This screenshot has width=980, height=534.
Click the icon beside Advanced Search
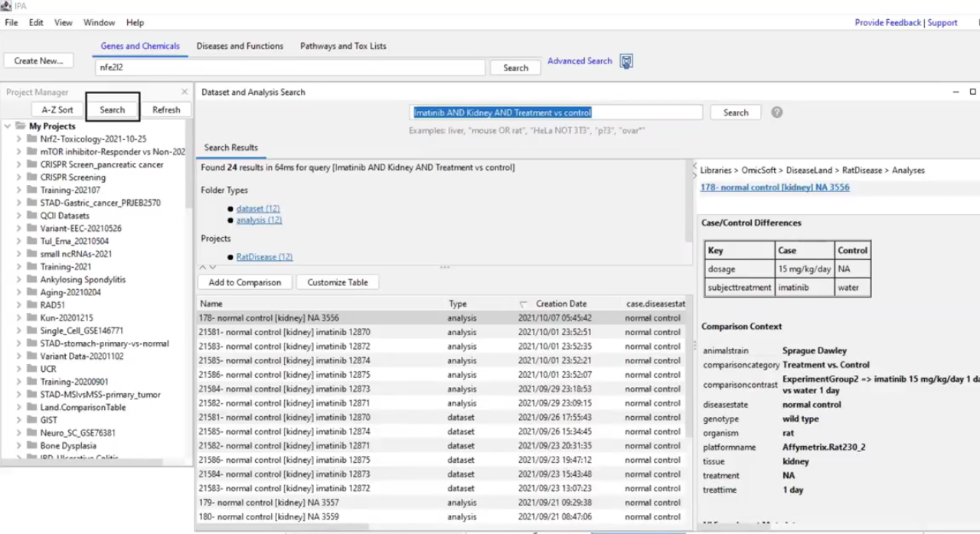coord(626,62)
